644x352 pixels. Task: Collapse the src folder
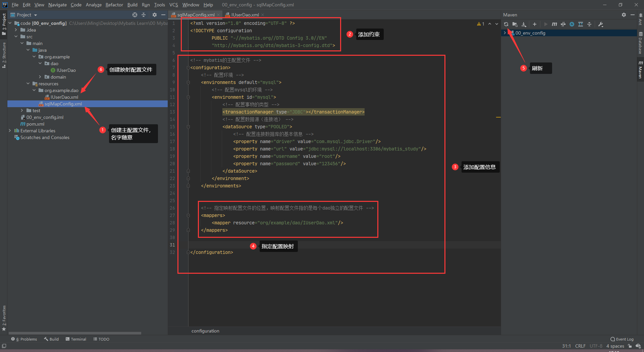(16, 37)
